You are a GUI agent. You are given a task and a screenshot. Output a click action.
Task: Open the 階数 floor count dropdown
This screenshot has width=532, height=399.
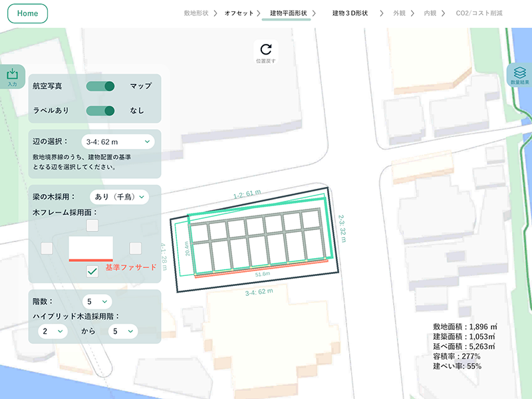click(97, 301)
